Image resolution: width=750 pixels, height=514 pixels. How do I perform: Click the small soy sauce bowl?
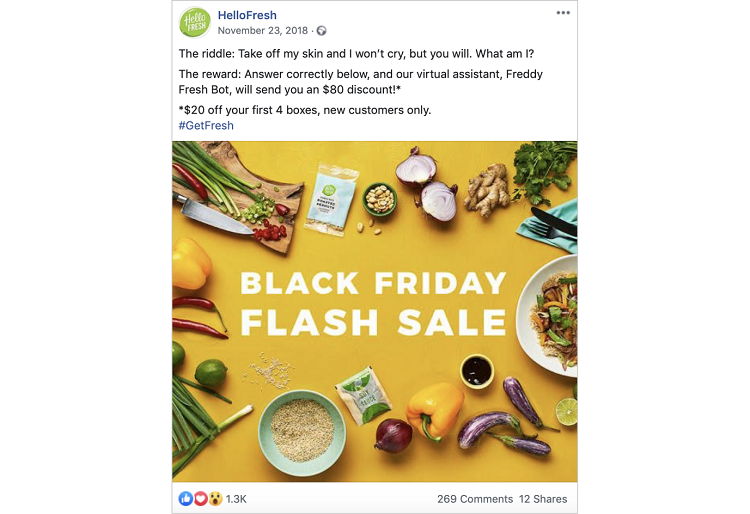tap(477, 371)
